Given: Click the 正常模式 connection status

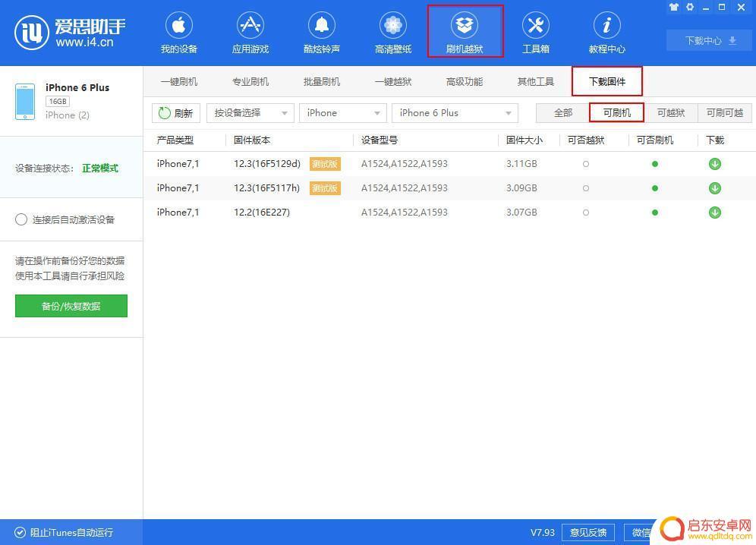Looking at the screenshot, I should 100,169.
